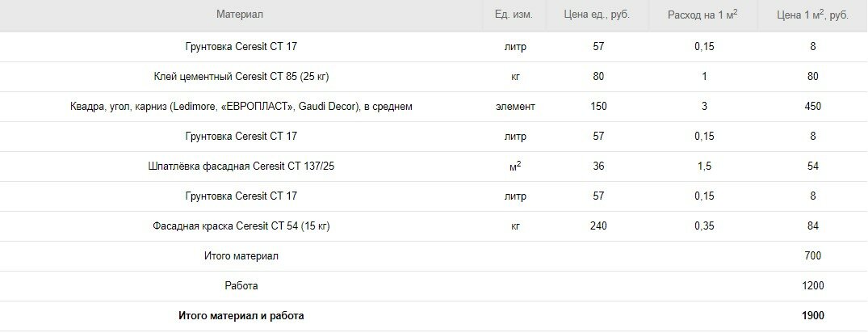Screen dimensions: 868x333
Task: Click the grand total value 1900
Action: 812,316
